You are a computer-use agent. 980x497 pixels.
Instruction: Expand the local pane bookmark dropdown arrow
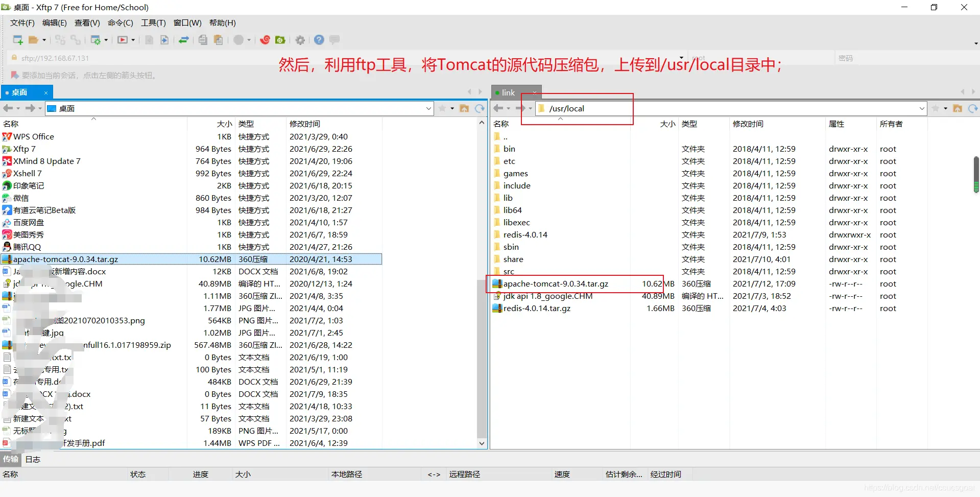point(452,108)
